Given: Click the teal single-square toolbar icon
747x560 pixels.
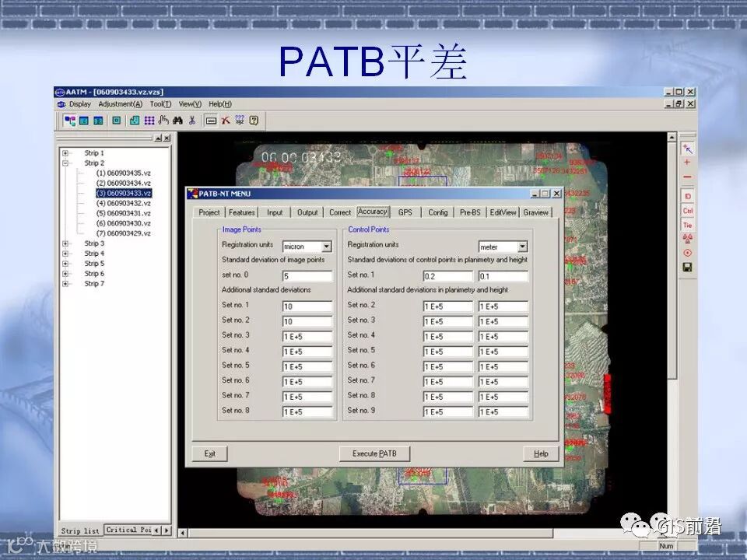Looking at the screenshot, I should (116, 121).
